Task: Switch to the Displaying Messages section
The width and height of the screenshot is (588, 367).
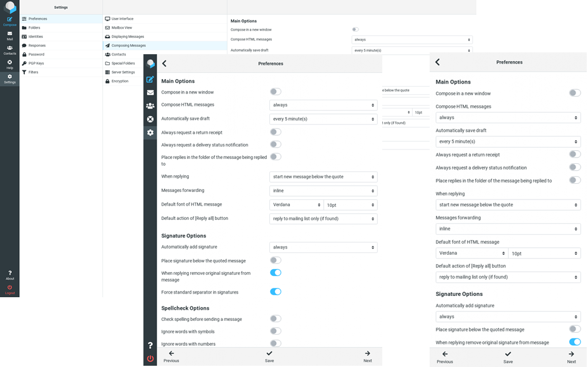Action: pyautogui.click(x=127, y=37)
